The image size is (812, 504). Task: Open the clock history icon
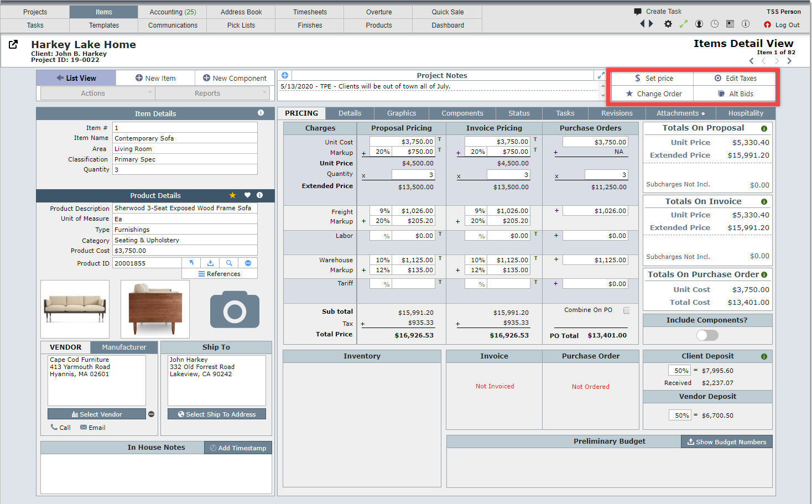[x=715, y=24]
